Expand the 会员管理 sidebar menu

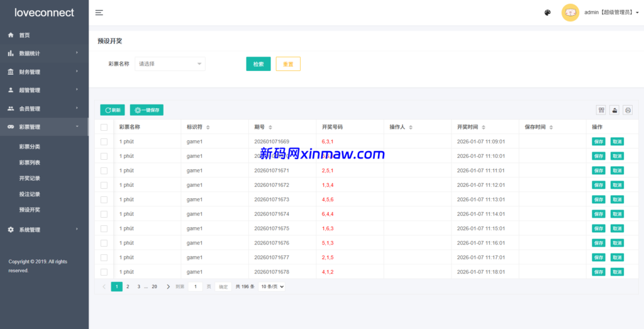click(44, 108)
